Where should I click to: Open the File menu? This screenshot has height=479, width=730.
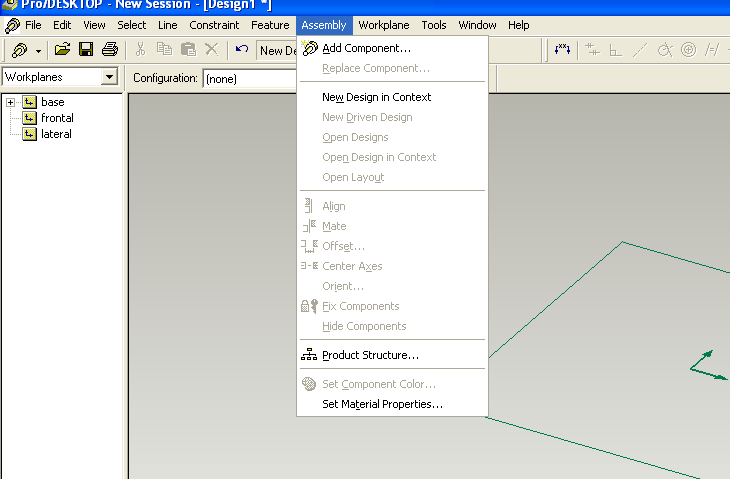[x=33, y=25]
